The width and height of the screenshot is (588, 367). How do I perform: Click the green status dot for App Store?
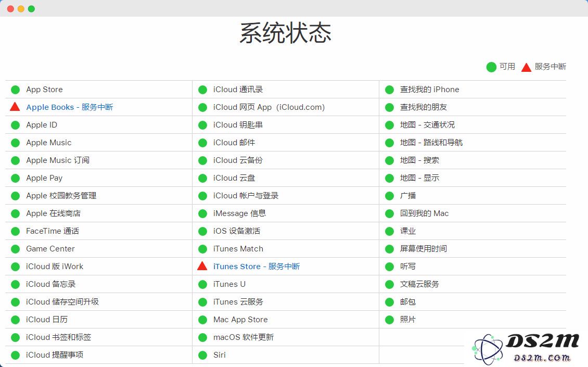(x=16, y=90)
